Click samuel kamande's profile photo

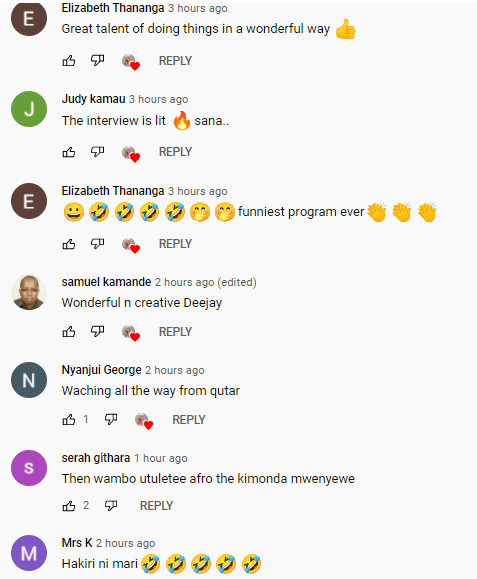[29, 292]
